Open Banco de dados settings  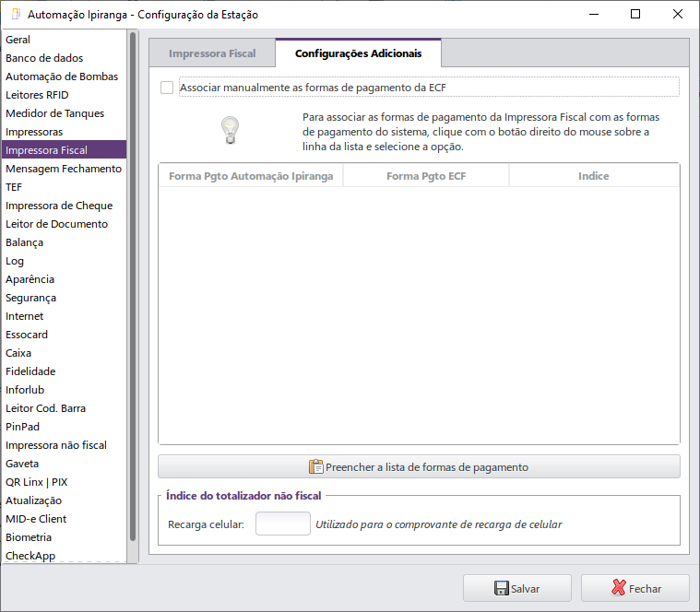coord(64,58)
